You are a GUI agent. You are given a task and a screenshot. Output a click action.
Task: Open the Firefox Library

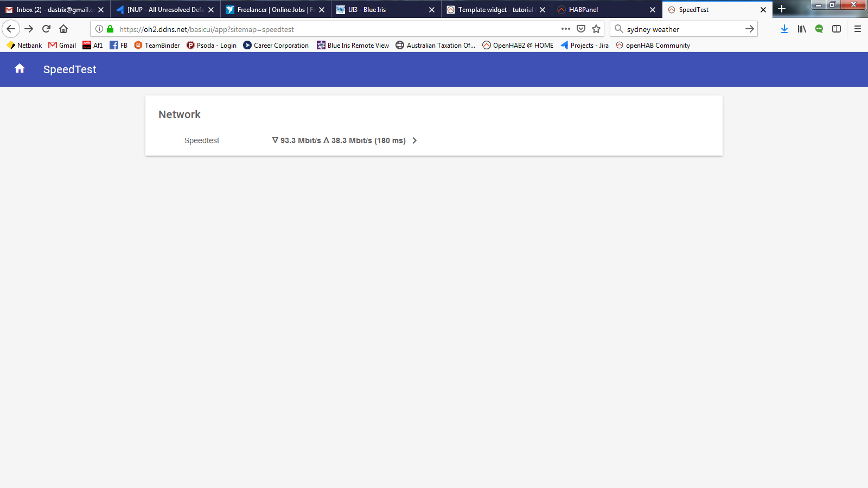(x=802, y=29)
